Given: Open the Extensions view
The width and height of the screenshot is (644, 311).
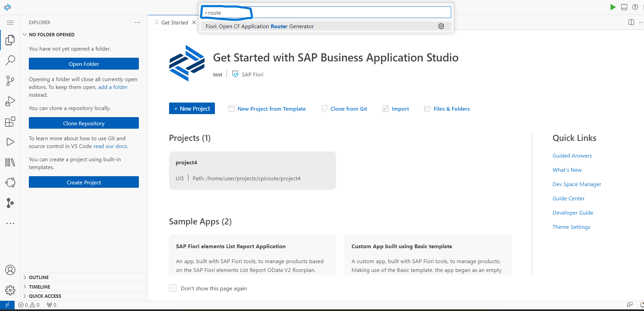Looking at the screenshot, I should pos(10,122).
